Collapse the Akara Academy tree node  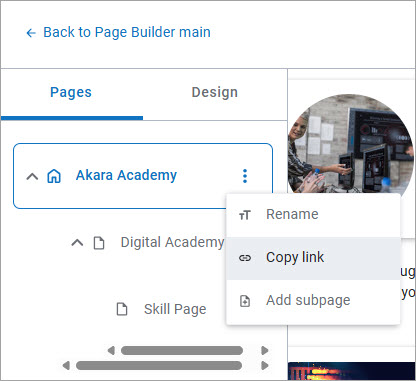[32, 176]
